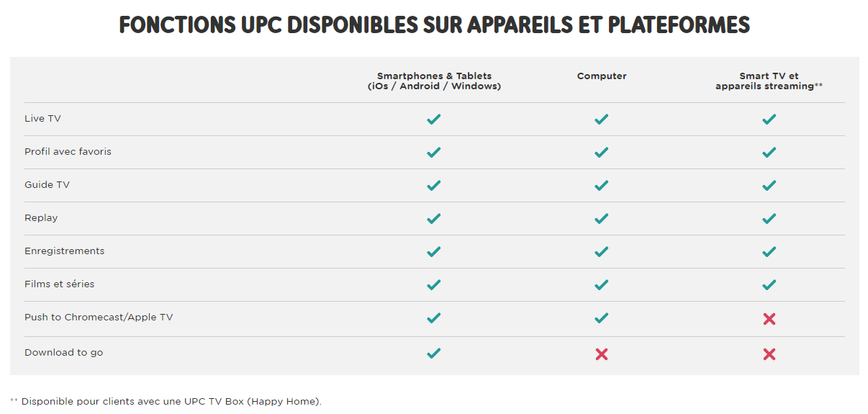
Task: Click the Fonctions UPC disponibles page title
Action: 434,25
